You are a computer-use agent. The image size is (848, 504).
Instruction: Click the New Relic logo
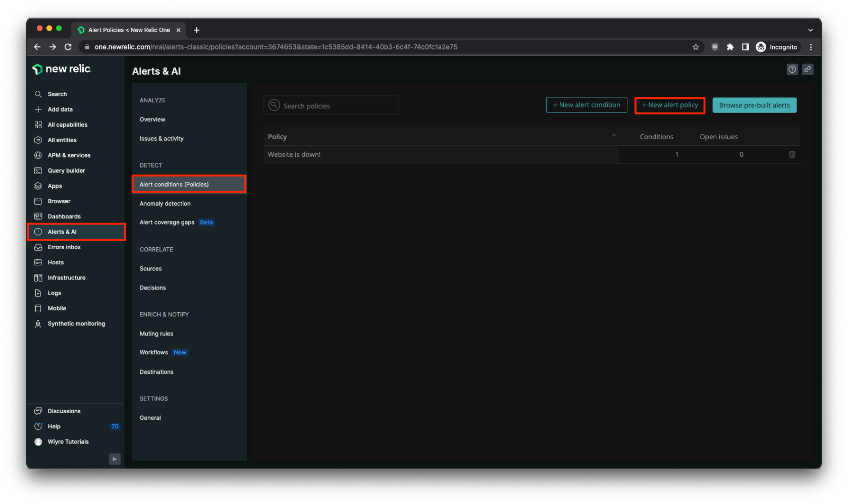(x=62, y=69)
